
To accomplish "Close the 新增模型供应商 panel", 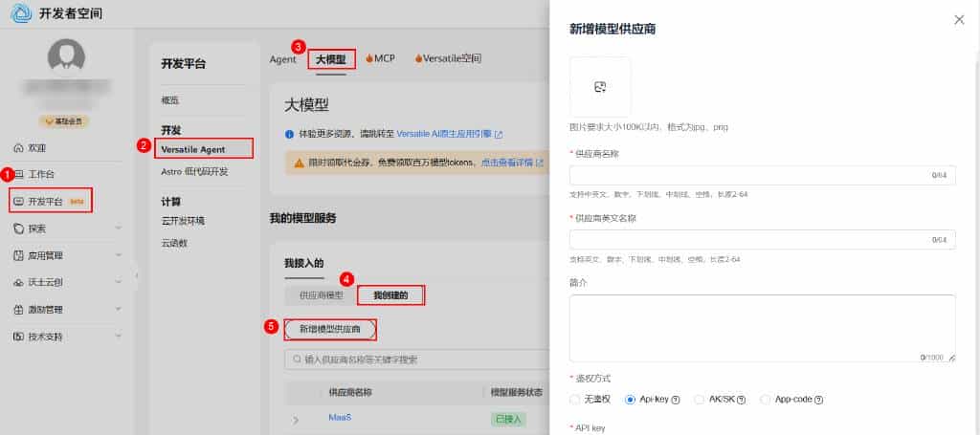I will 959,20.
